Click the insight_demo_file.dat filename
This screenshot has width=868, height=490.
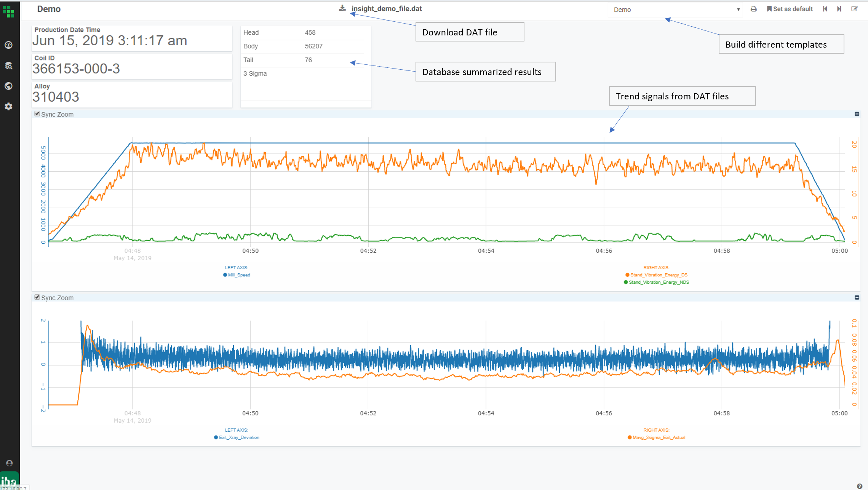click(387, 8)
